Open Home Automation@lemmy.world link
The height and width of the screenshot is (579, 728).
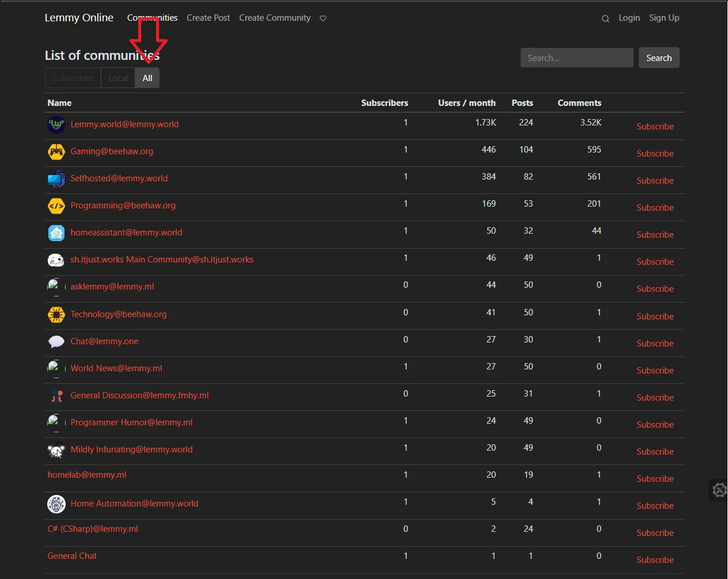[x=134, y=504]
